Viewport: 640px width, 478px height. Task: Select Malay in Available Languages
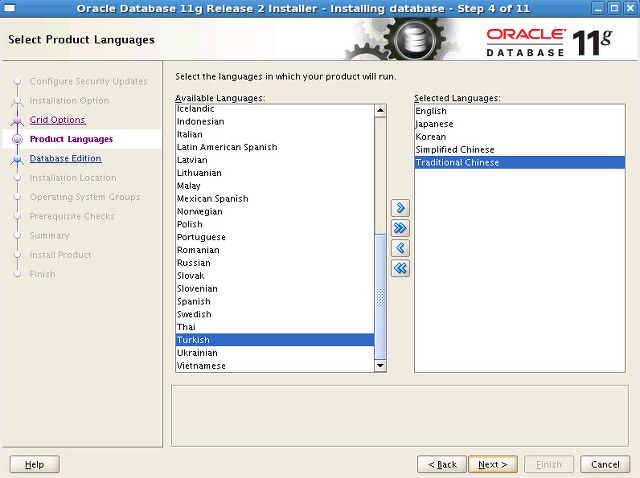tap(275, 186)
